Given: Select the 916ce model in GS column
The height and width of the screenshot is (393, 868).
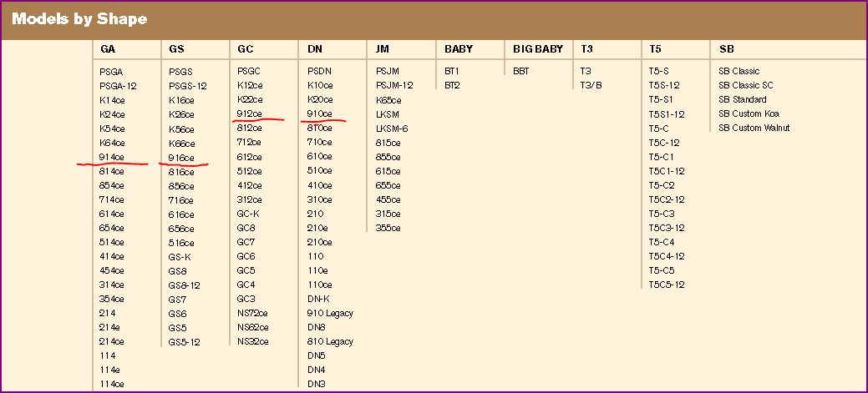Looking at the screenshot, I should pyautogui.click(x=181, y=158).
